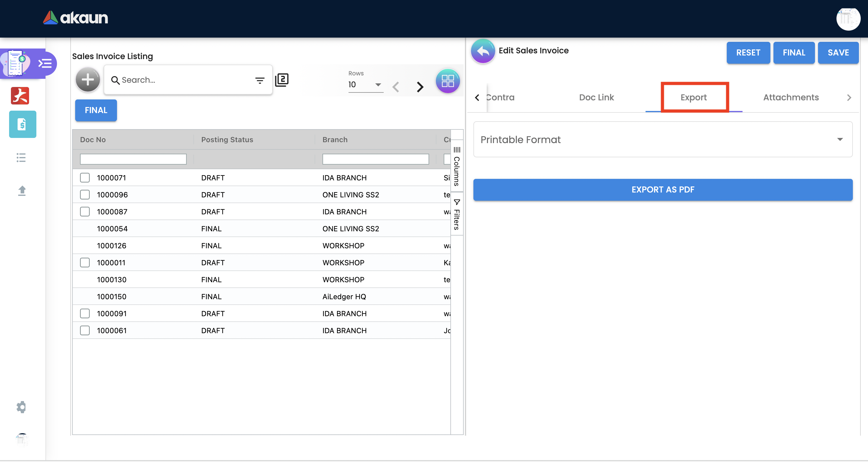Toggle the grid layout view button
The image size is (868, 462).
pos(447,81)
